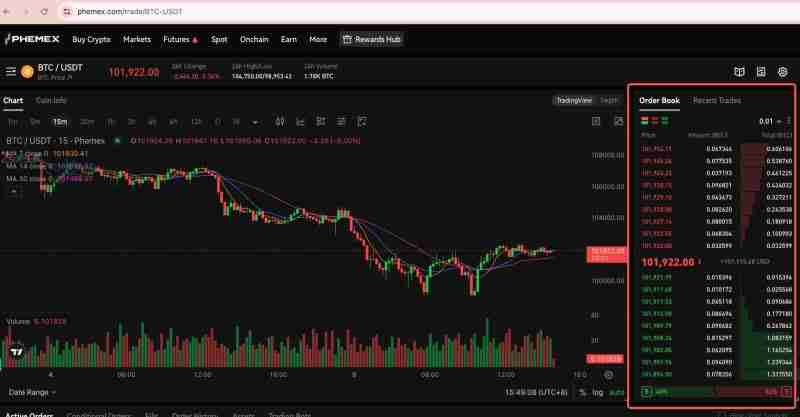
Task: Switch to the Coin Info tab
Action: (x=51, y=101)
